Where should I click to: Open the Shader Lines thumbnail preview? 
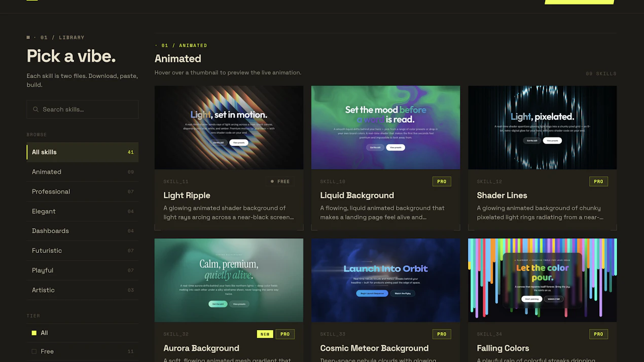542,127
